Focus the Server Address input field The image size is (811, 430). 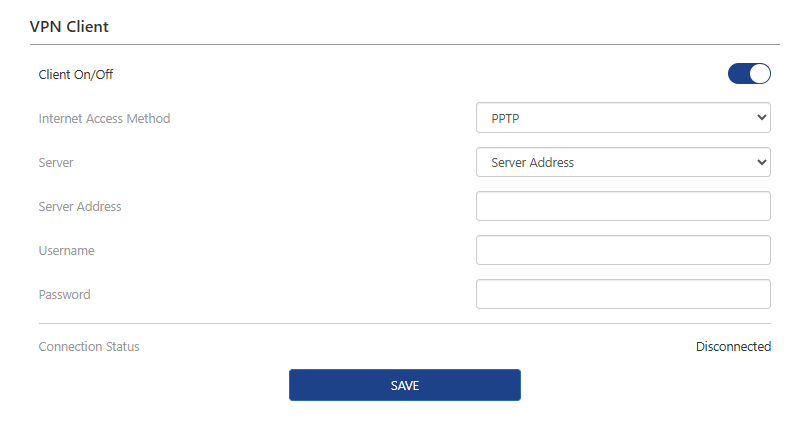point(623,206)
